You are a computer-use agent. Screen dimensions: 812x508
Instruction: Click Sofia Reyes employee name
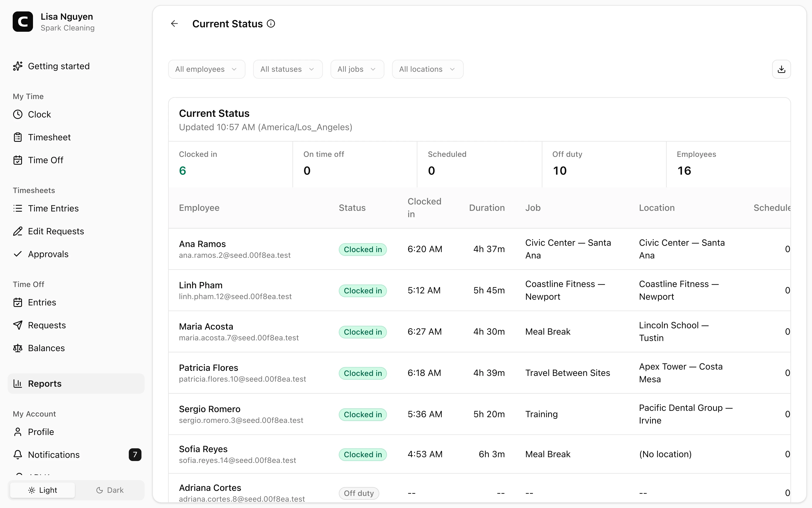tap(203, 449)
